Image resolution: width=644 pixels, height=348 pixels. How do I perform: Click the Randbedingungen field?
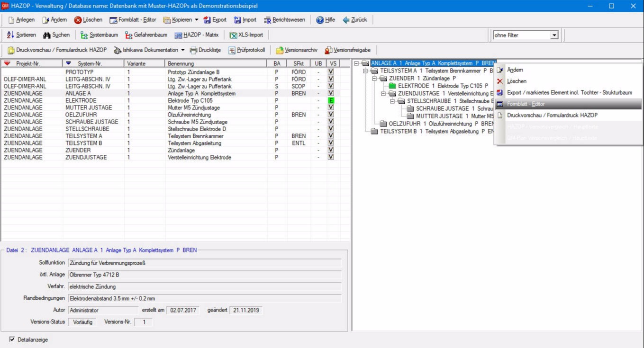(204, 299)
